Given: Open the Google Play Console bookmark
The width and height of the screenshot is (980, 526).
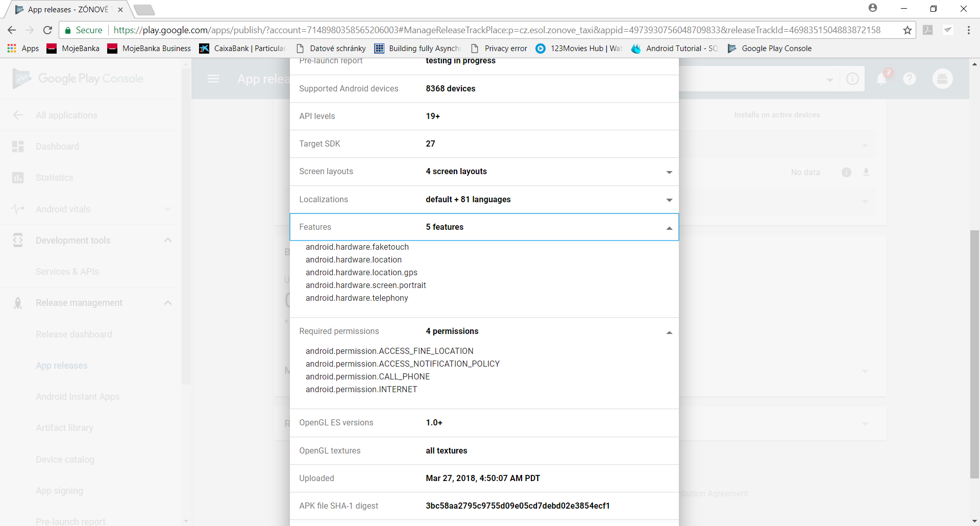Looking at the screenshot, I should pyautogui.click(x=769, y=49).
